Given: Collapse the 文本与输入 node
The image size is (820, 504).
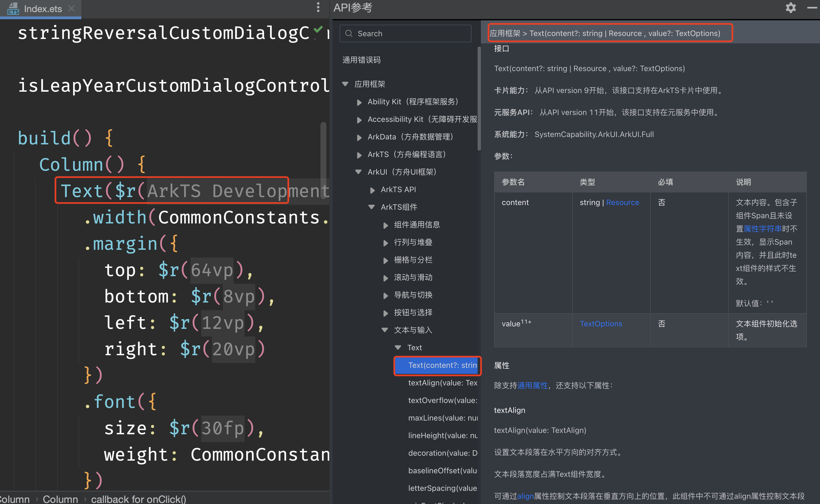Looking at the screenshot, I should [x=385, y=330].
